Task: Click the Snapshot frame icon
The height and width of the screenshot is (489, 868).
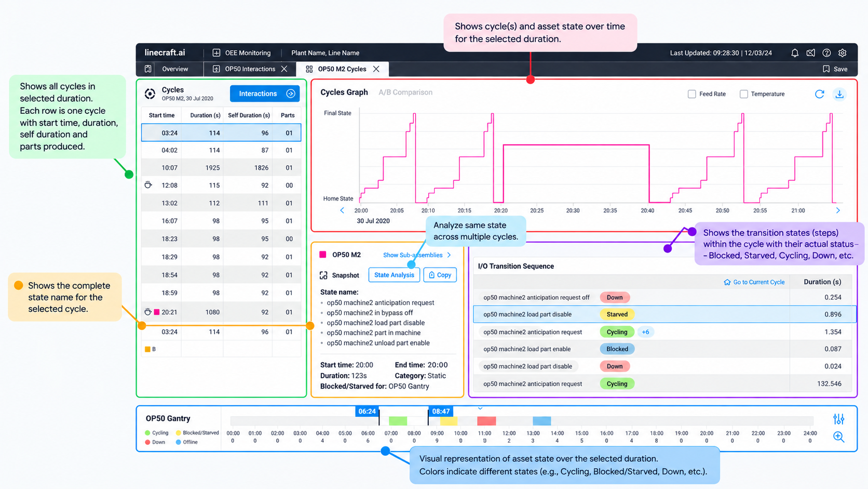Action: [323, 275]
